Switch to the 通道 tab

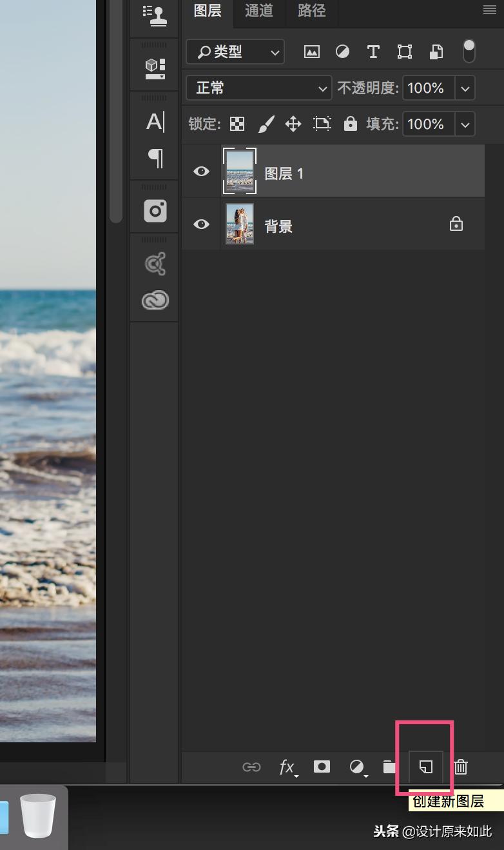[259, 11]
